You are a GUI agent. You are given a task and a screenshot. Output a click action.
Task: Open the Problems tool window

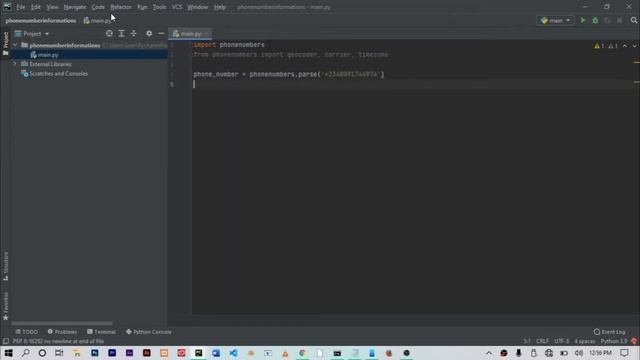click(x=62, y=332)
